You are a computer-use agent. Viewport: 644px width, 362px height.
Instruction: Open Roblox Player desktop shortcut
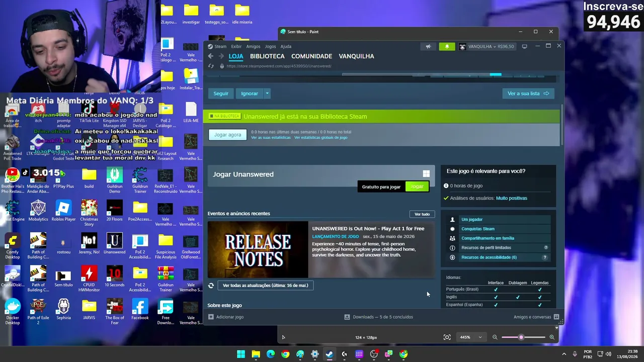(x=63, y=211)
